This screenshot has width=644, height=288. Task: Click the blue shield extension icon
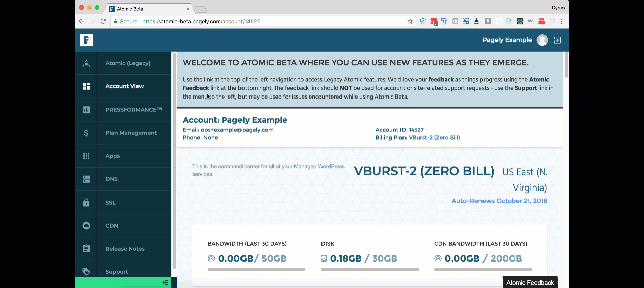(x=423, y=21)
